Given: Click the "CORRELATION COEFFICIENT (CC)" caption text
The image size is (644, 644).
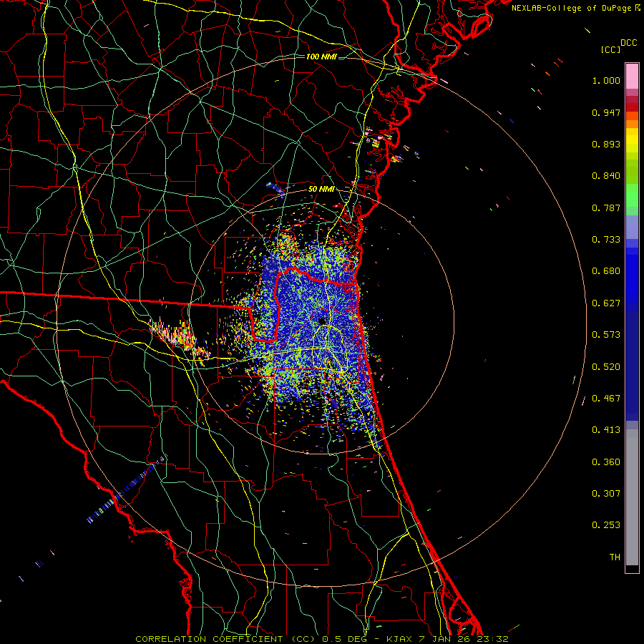Looking at the screenshot, I should [225, 639].
